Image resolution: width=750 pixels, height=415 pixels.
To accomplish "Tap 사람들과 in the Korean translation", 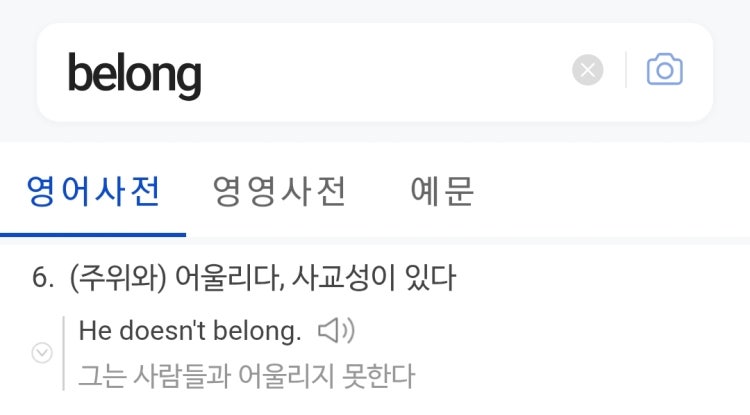I will coord(174,376).
